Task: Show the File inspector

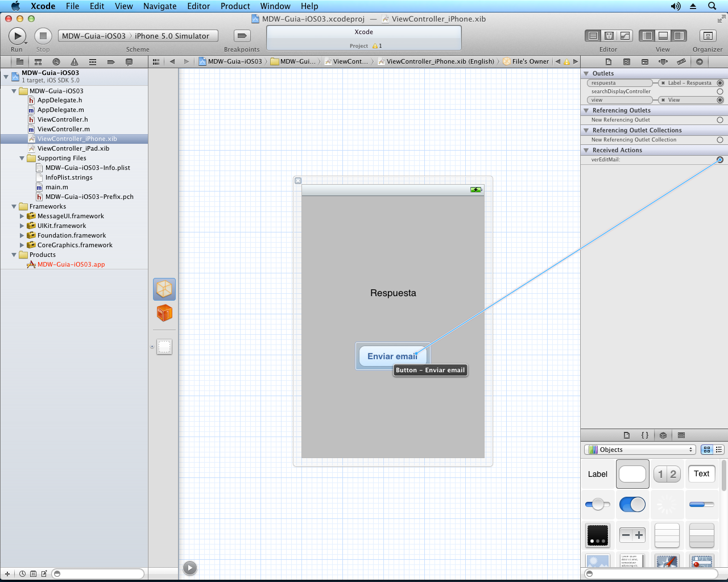Action: (x=609, y=61)
